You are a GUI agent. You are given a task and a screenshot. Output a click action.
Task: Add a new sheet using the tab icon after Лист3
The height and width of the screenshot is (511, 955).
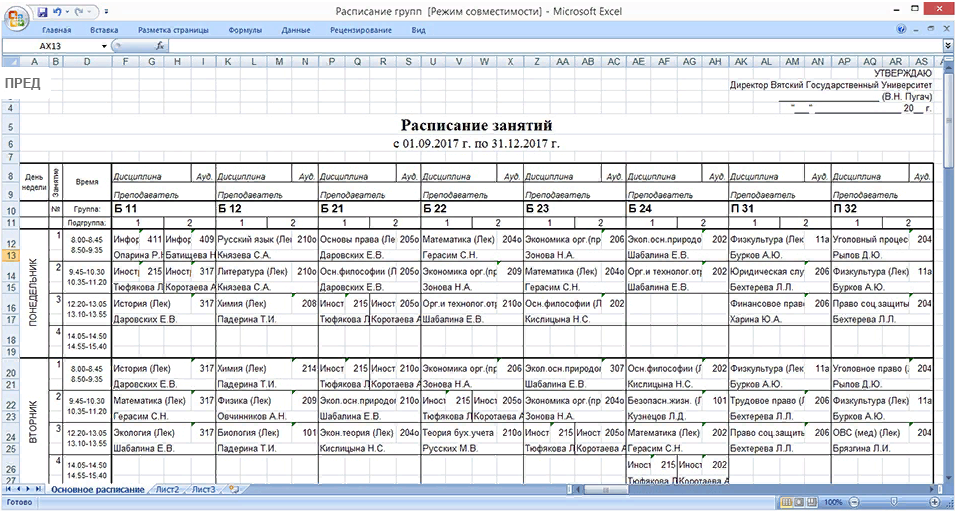pos(234,489)
